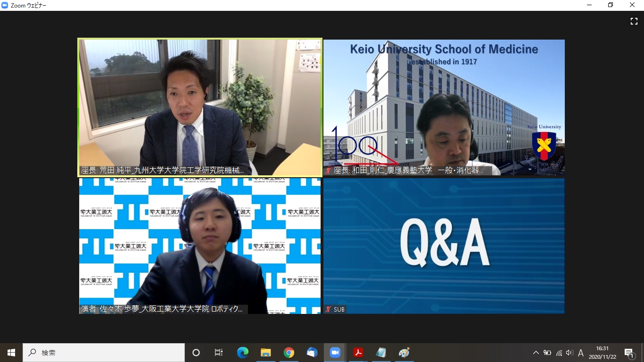Click the IME input mode indicator A

pos(581,353)
